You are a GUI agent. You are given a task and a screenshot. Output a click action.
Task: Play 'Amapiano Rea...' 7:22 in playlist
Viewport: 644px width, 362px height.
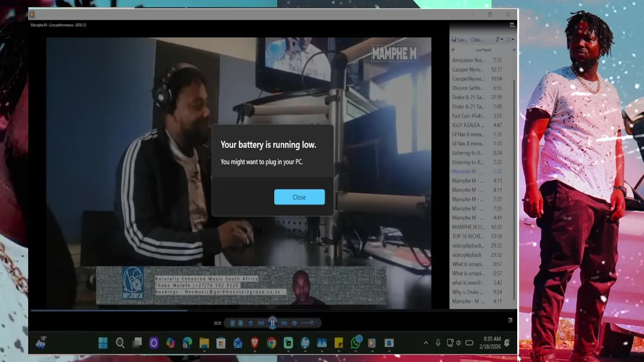point(477,60)
